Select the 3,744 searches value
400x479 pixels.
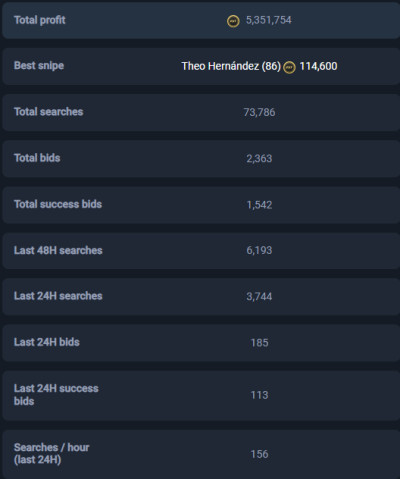click(x=259, y=296)
